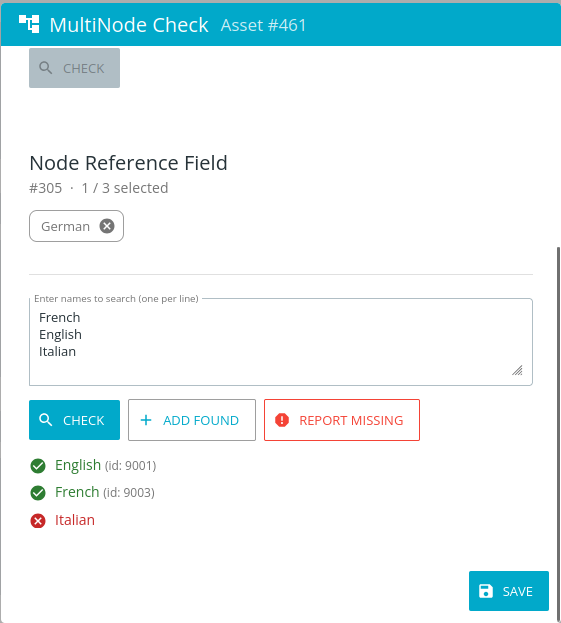Click the magnifier icon on the disabled CHECK button
Image resolution: width=561 pixels, height=623 pixels.
tap(46, 68)
